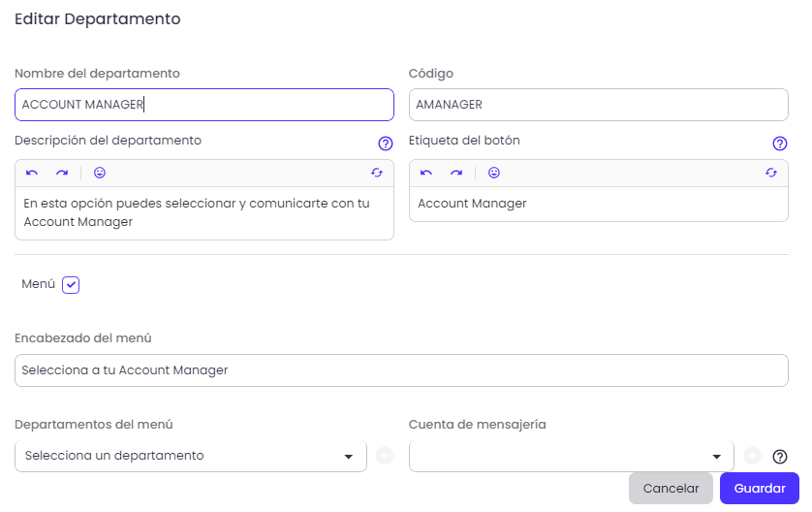Image resolution: width=812 pixels, height=512 pixels.
Task: Open help icon next to Cuenta de mensajería
Action: 780,457
